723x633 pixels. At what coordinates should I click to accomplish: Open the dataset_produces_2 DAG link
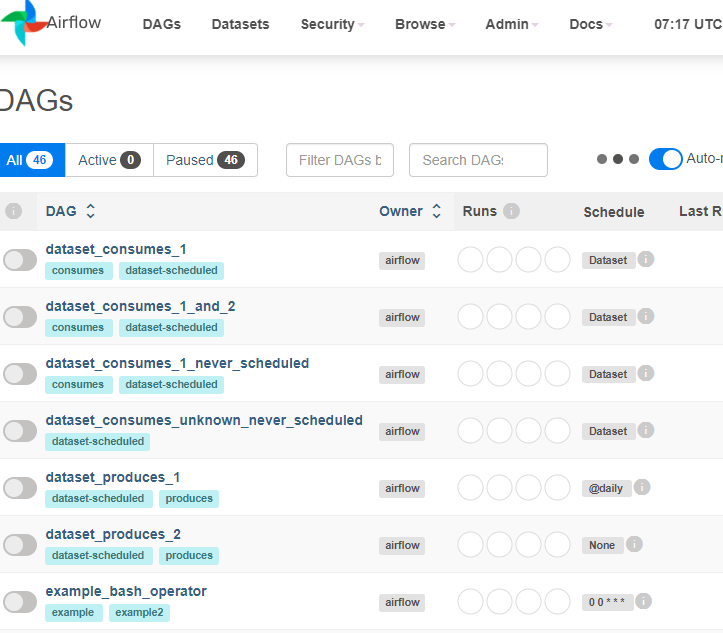click(113, 534)
